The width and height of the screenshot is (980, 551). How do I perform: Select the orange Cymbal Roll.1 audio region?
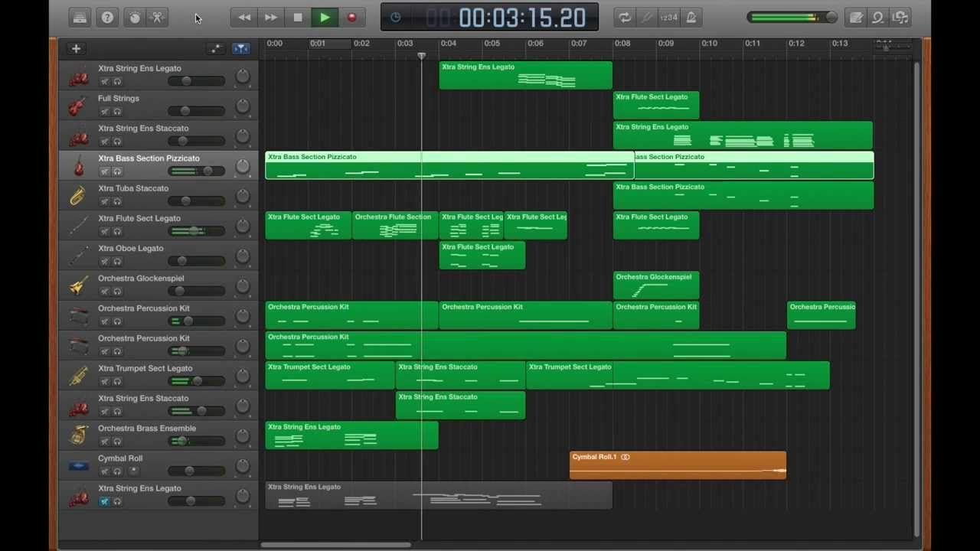pos(678,465)
